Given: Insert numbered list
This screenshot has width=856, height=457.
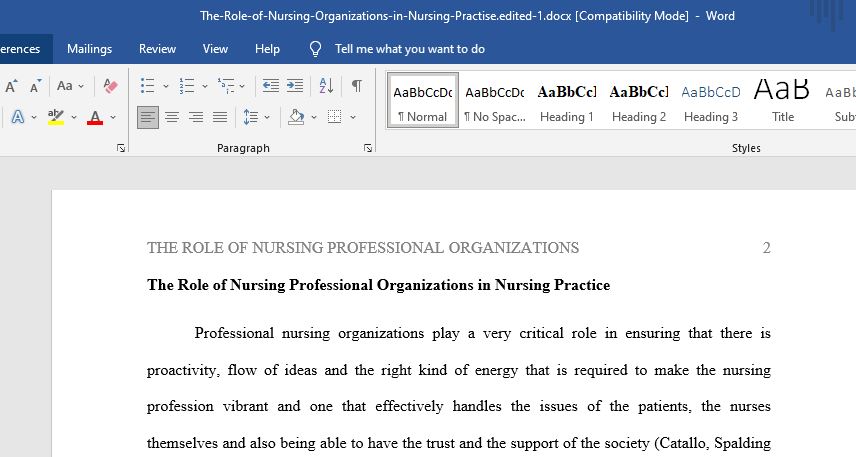Looking at the screenshot, I should click(187, 86).
